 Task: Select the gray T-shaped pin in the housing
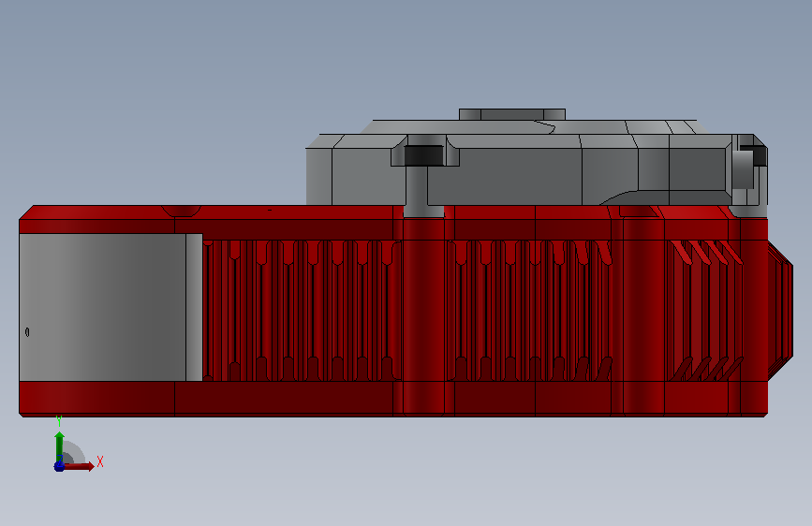click(423, 176)
